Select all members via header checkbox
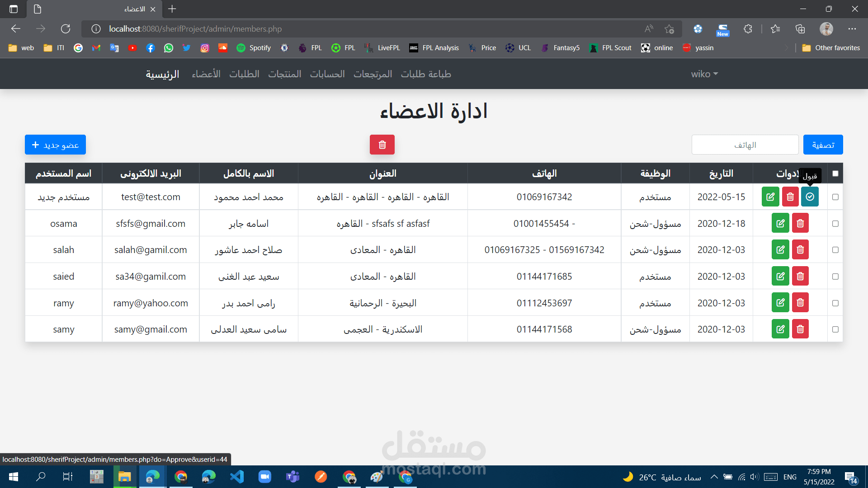The image size is (868, 488). point(835,173)
